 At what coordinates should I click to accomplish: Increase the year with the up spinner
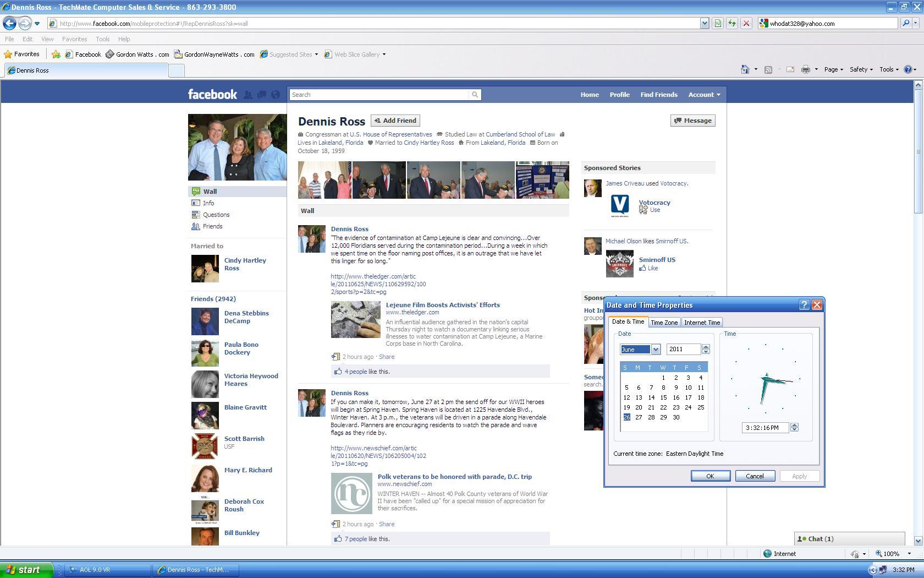(706, 347)
